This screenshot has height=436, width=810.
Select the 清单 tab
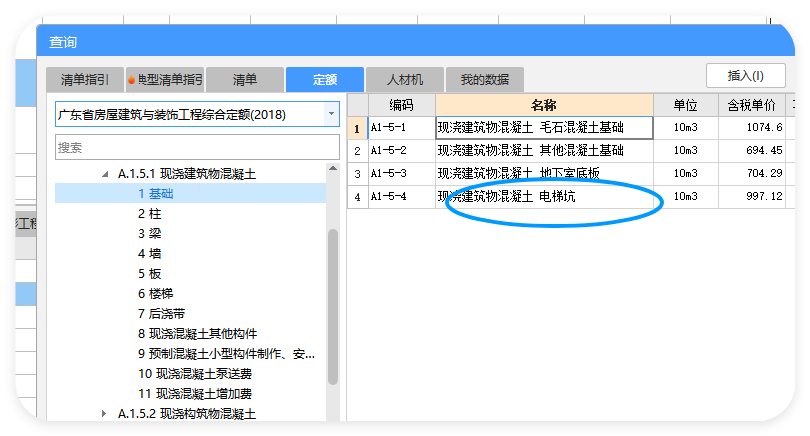[x=244, y=79]
